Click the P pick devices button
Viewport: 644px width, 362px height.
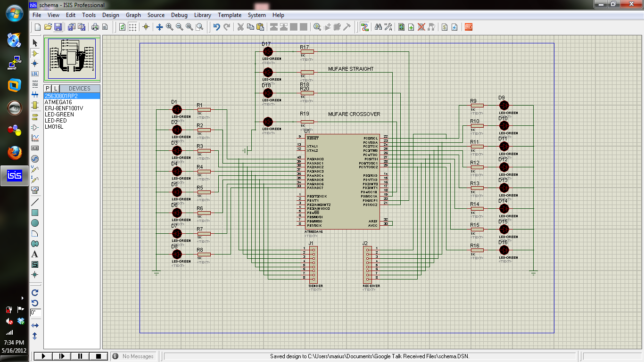(x=47, y=88)
